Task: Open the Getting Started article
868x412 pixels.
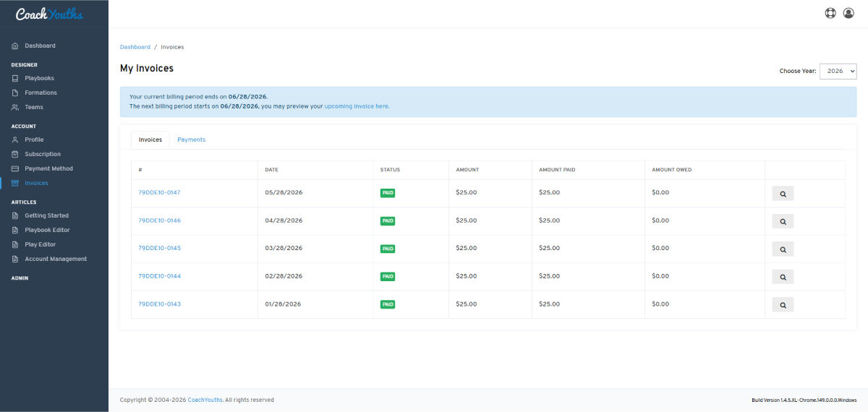Action: [x=46, y=215]
